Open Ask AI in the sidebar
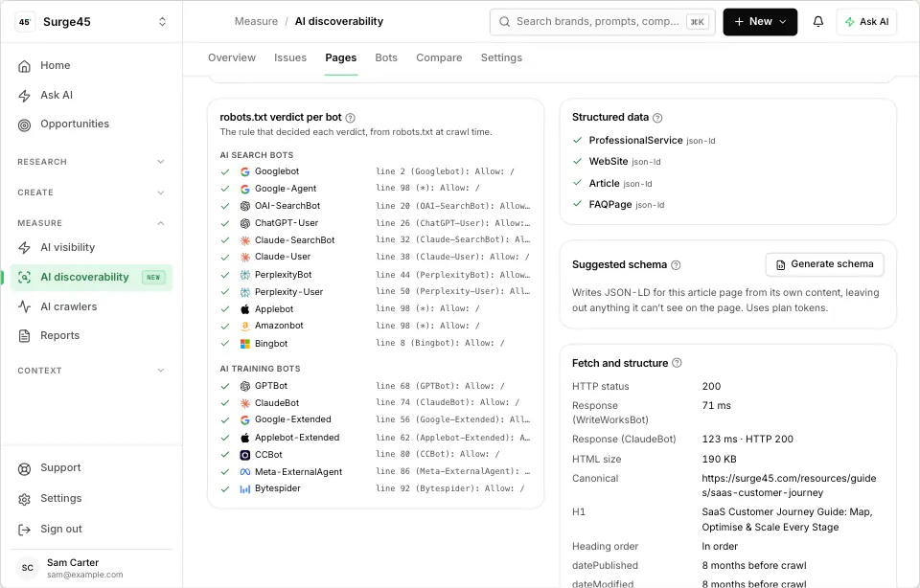This screenshot has width=920, height=588. tap(91, 95)
